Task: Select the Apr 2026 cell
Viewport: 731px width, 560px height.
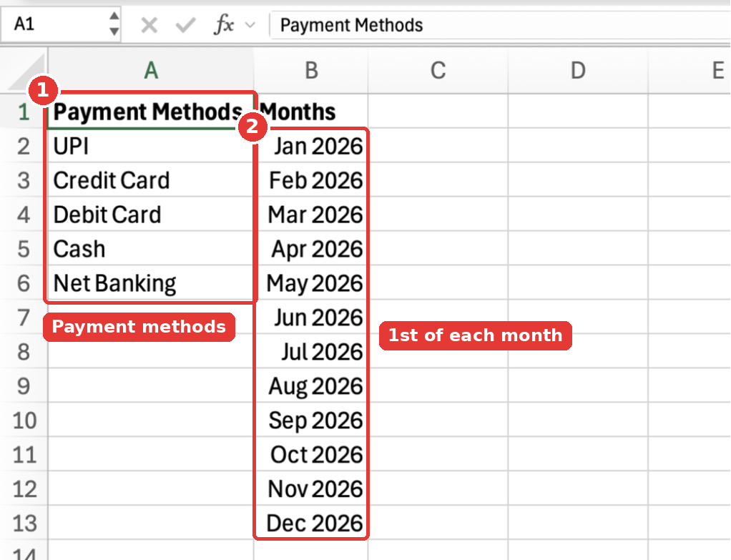Action: coord(311,248)
